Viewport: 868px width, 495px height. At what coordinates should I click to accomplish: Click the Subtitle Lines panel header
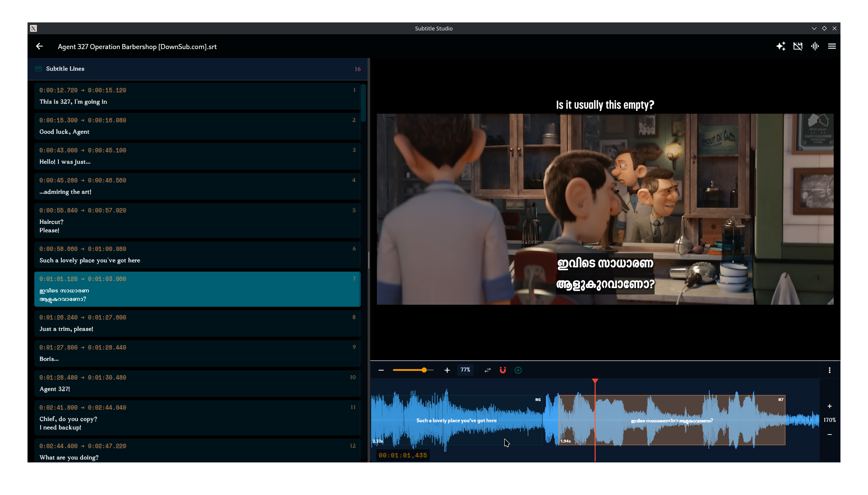[197, 69]
